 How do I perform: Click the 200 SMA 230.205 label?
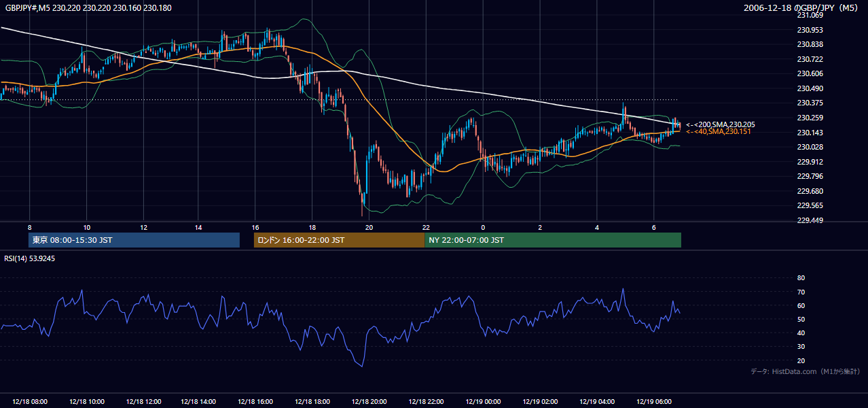721,124
